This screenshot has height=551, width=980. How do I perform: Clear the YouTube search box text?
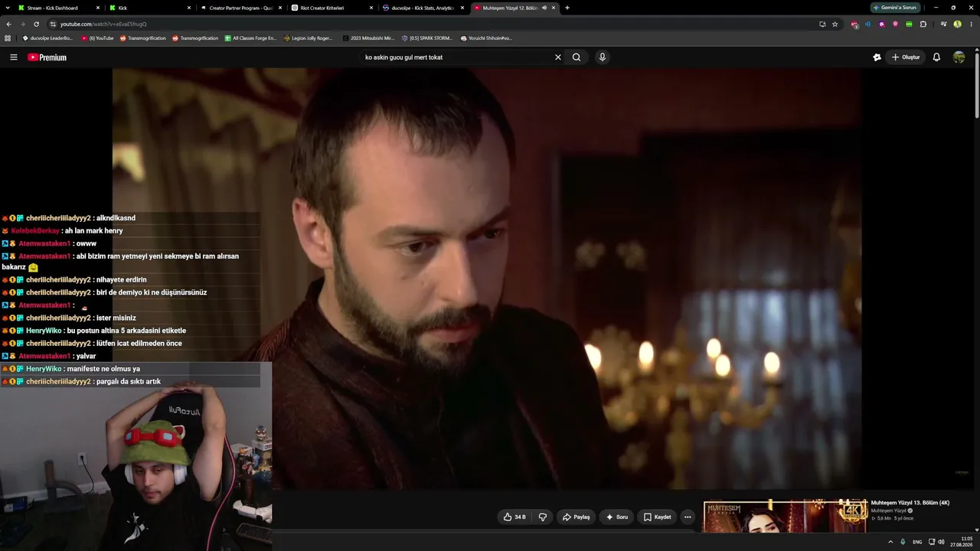(x=558, y=57)
